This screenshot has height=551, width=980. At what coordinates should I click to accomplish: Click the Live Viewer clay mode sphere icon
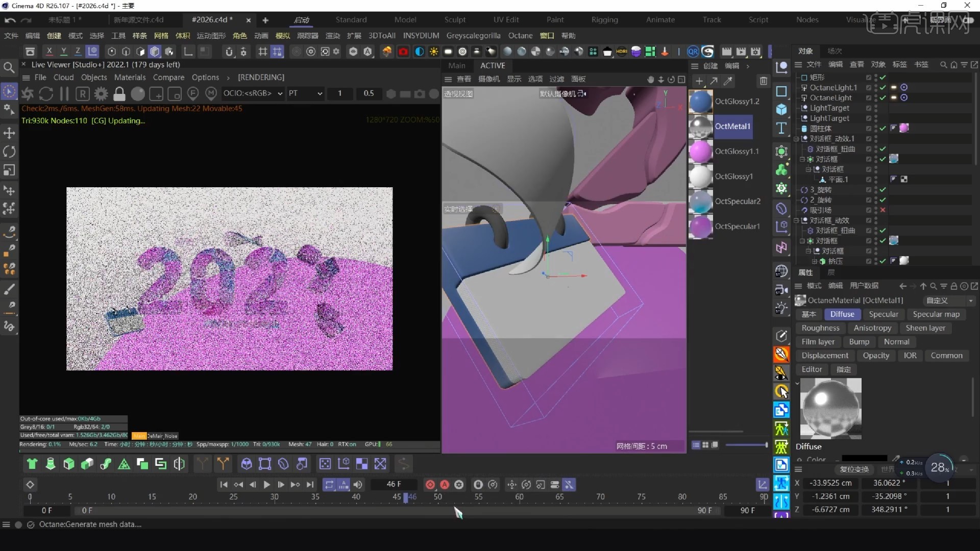[x=138, y=94]
